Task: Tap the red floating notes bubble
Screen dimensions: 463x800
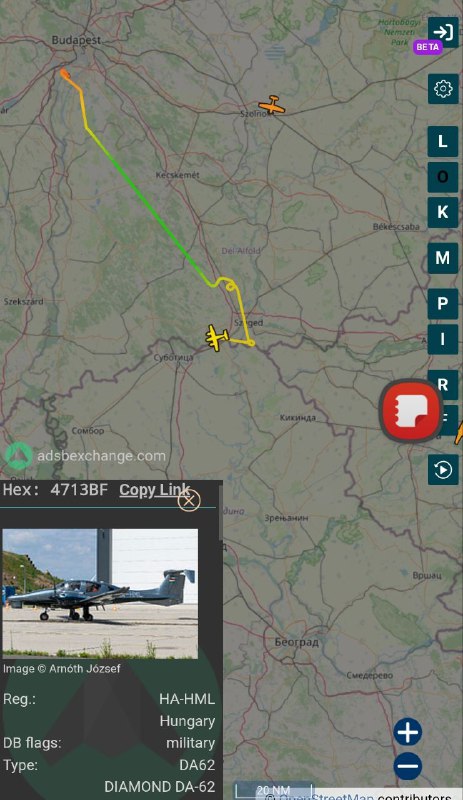Action: (x=412, y=411)
